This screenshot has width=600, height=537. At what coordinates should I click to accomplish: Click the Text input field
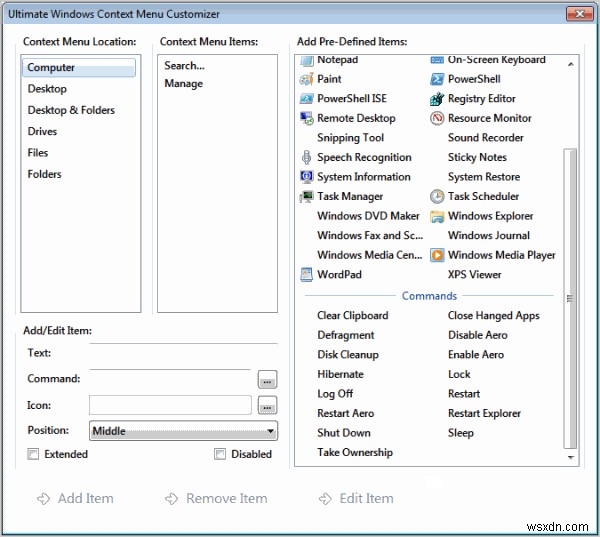tap(183, 353)
